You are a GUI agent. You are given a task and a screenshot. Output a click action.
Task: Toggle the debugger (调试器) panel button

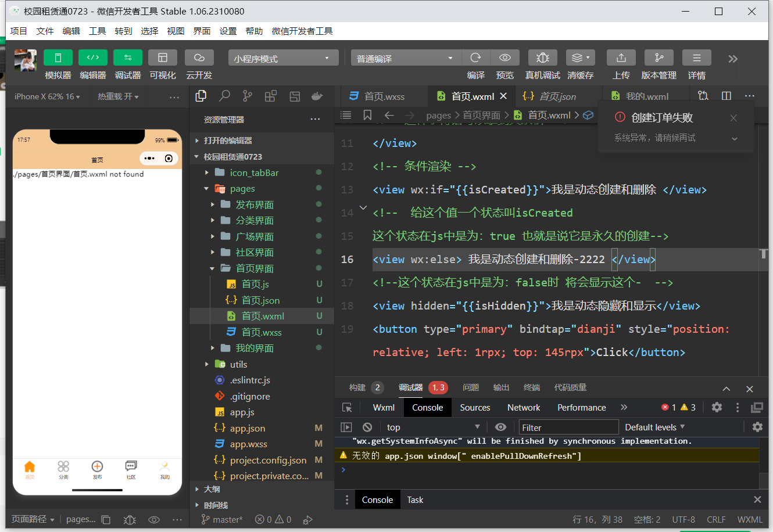pyautogui.click(x=128, y=57)
